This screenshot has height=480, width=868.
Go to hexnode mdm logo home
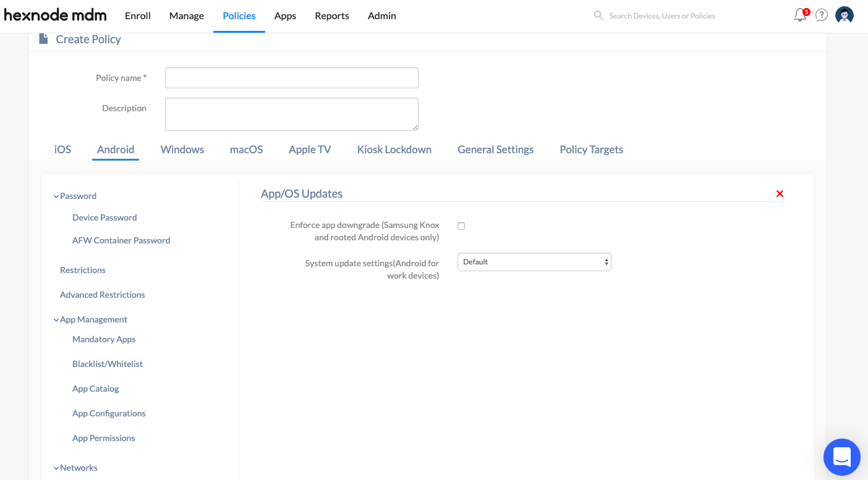click(55, 15)
